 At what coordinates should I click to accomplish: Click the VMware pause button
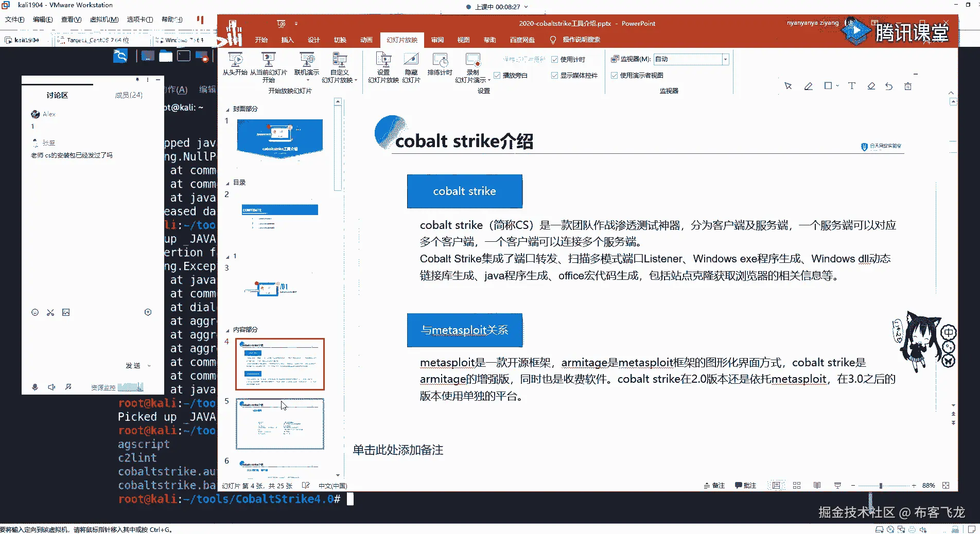click(200, 20)
